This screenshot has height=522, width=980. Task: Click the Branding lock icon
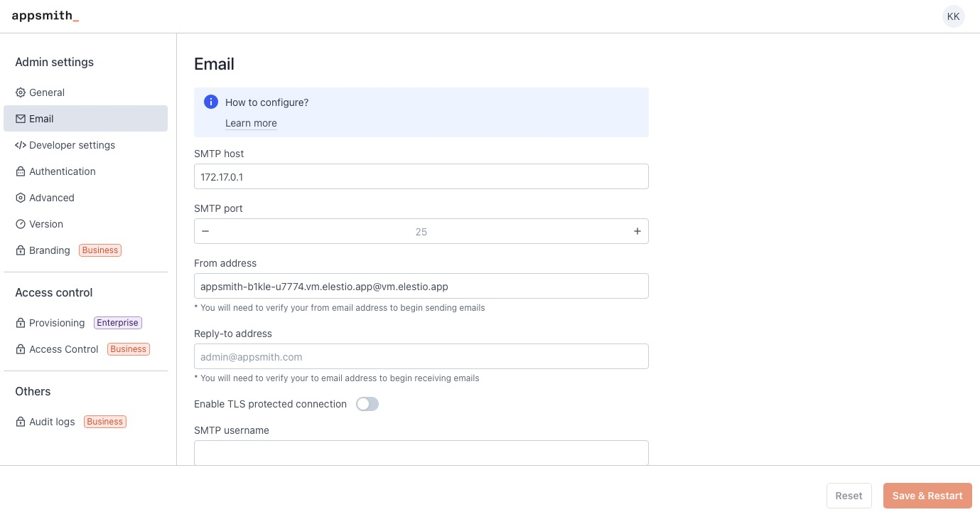point(20,250)
